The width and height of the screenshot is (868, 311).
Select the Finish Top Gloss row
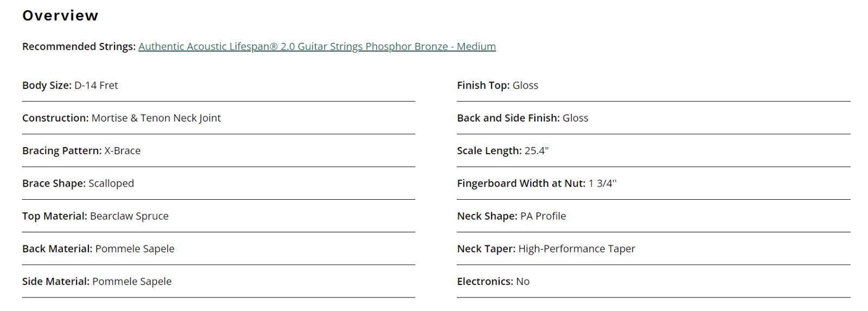[x=654, y=85]
